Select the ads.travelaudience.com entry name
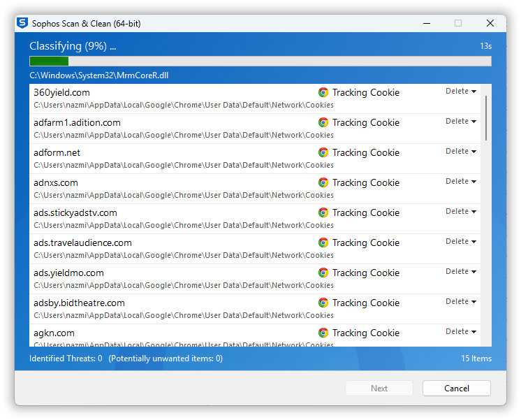This screenshot has height=420, width=521. (82, 242)
